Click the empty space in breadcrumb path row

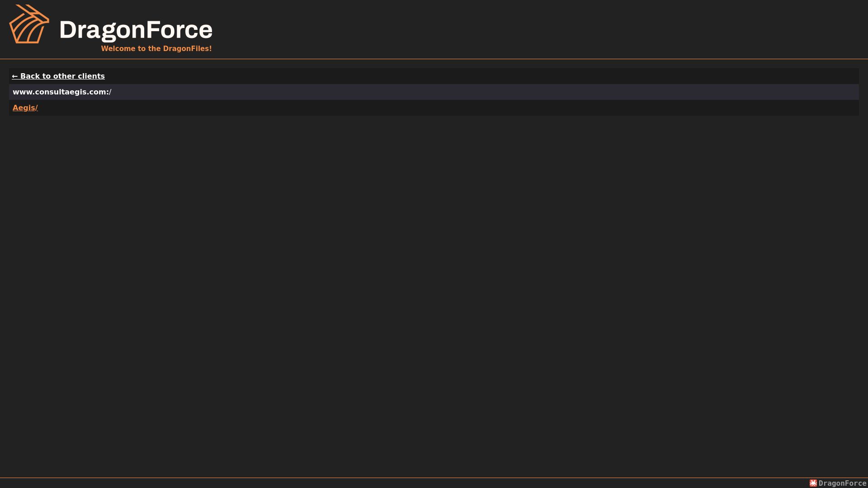(484, 92)
